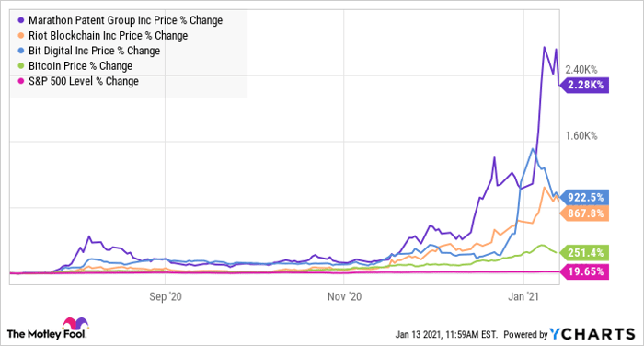The image size is (644, 346).
Task: Click the pink 19.65% value tag
Action: tap(584, 271)
